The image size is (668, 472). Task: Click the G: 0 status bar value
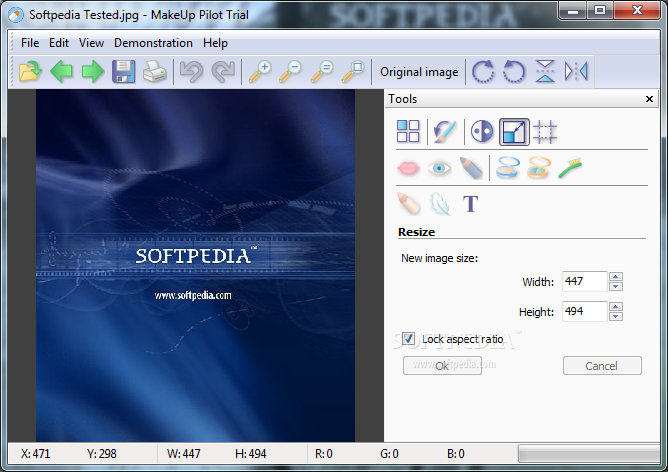click(389, 454)
